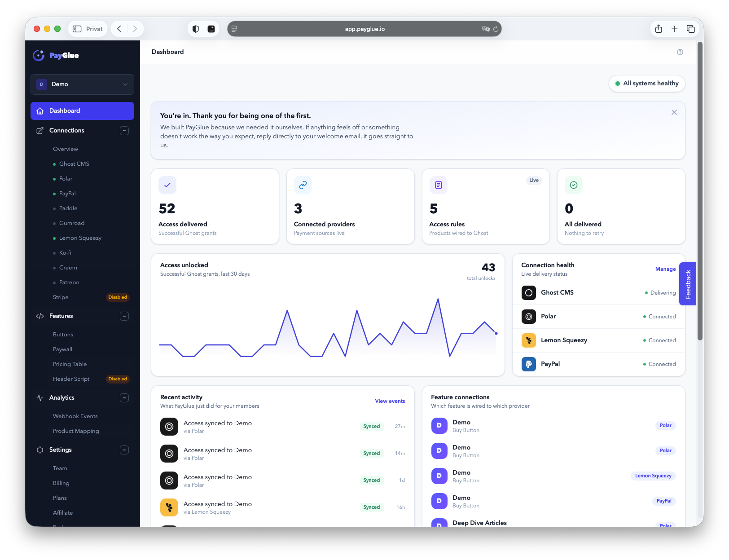Click the All systems healthy status pill
Screen dimensions: 729x560
tap(647, 84)
